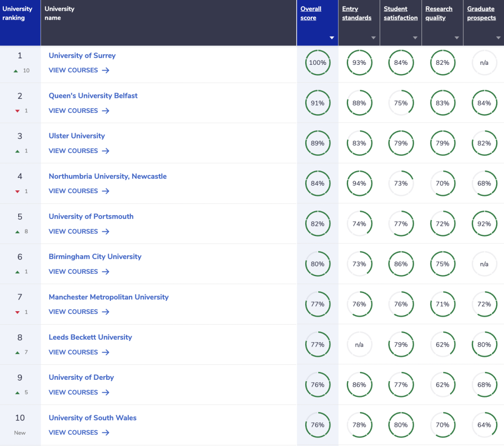Click the red down arrow under ranking 2
This screenshot has width=504, height=446.
(x=17, y=111)
